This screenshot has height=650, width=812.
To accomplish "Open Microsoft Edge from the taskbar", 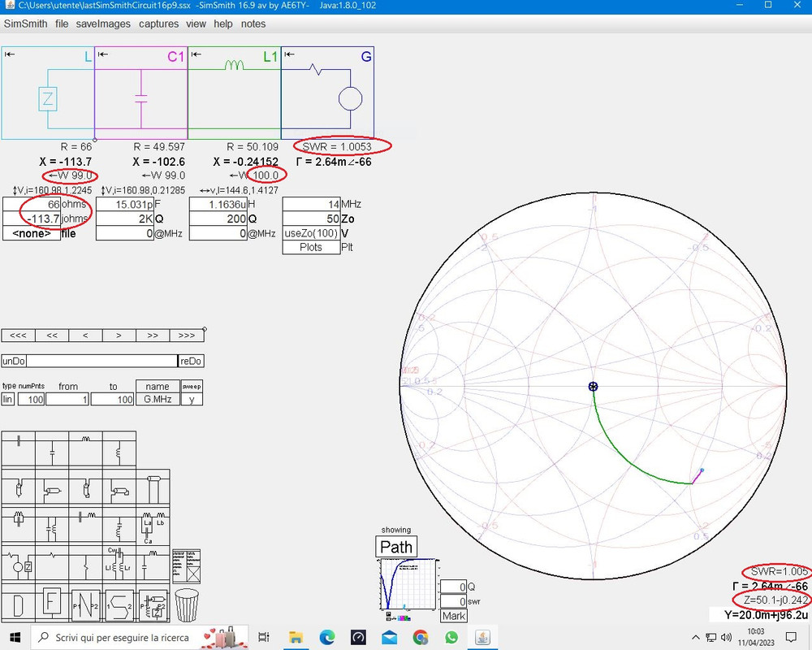I will click(326, 637).
